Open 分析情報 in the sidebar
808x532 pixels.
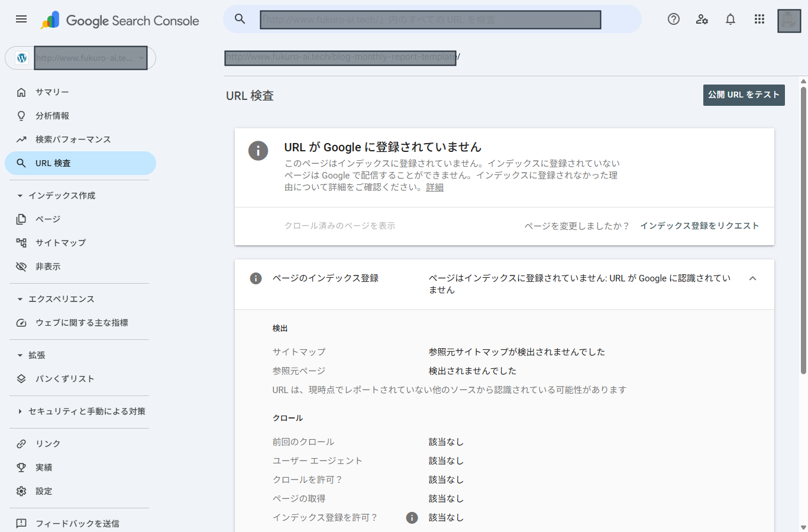80,116
